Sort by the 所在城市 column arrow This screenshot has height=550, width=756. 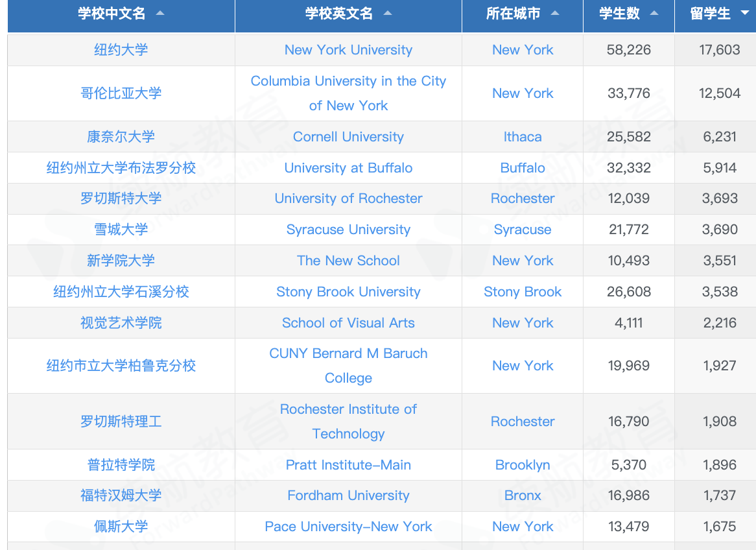tap(555, 14)
